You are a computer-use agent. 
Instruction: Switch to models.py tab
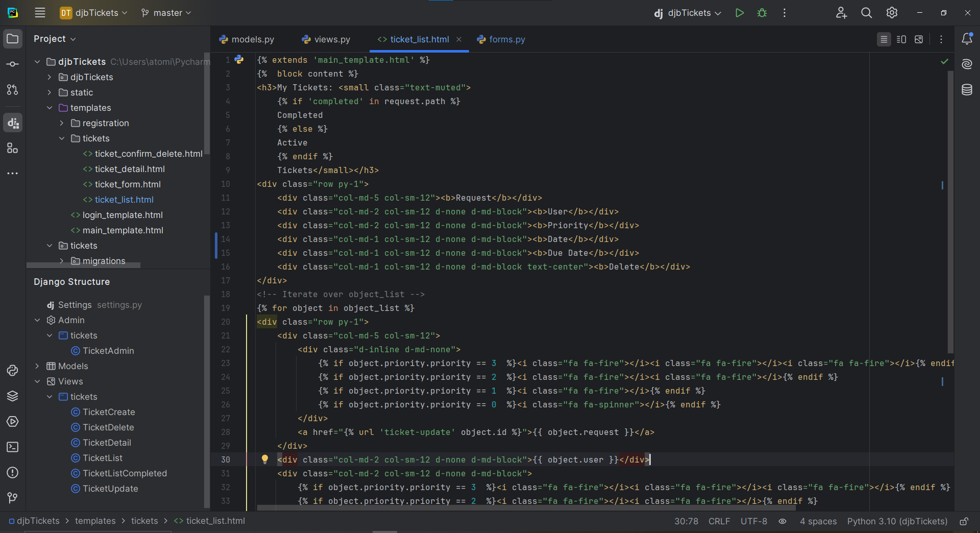pos(247,39)
